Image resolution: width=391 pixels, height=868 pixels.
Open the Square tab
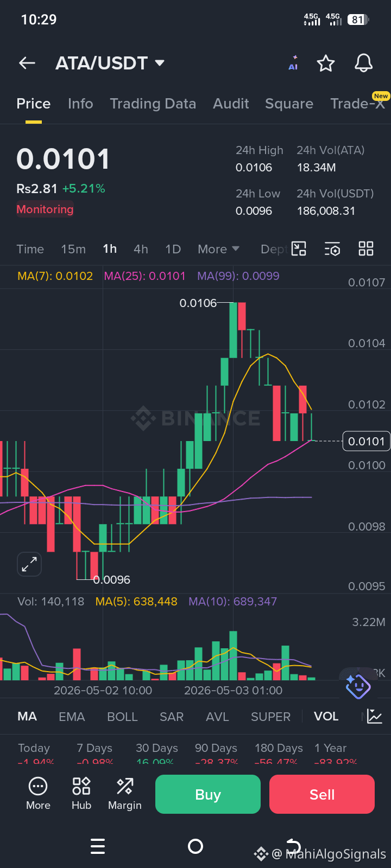[289, 104]
